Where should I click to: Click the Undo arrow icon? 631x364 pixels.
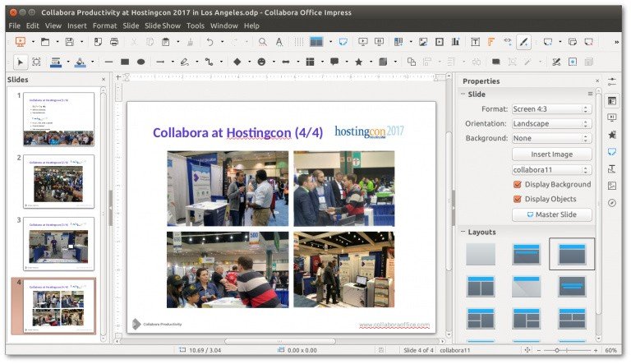pos(210,41)
